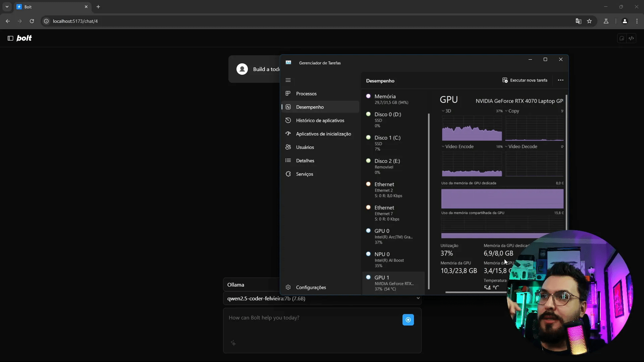
Task: Close the Bolt browser tab
Action: (x=86, y=7)
